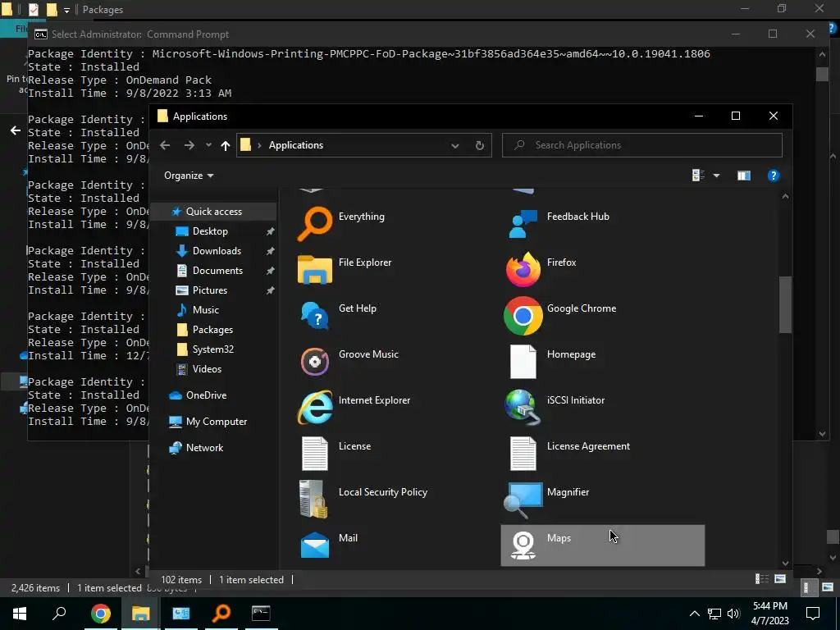The image size is (840, 630).
Task: Switch to Command Prompt in taskbar
Action: tap(261, 614)
